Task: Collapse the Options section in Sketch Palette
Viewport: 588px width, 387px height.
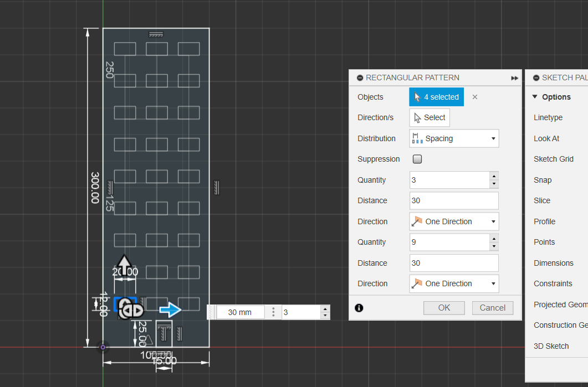Action: tap(535, 97)
